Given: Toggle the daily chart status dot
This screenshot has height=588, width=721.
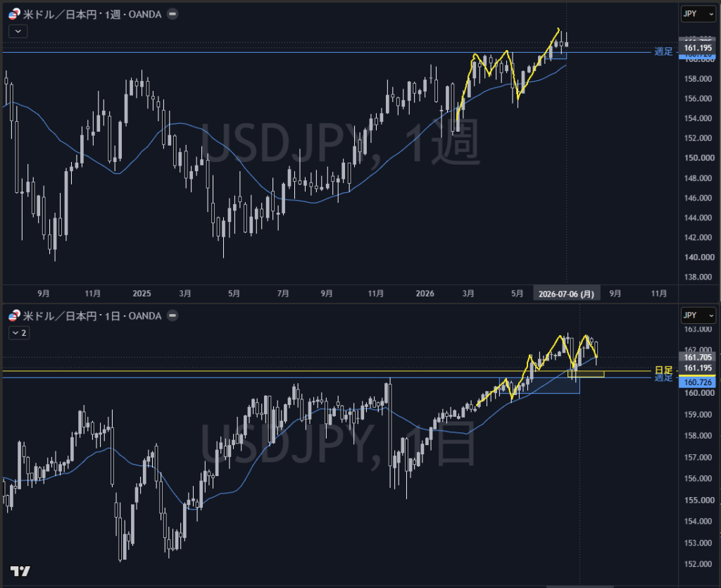Looking at the screenshot, I should pos(173,316).
